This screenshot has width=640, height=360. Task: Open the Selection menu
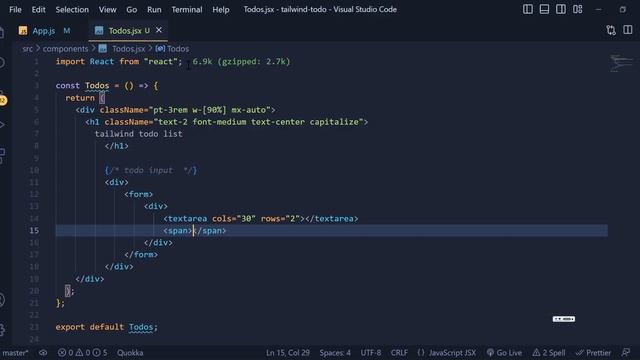[72, 9]
